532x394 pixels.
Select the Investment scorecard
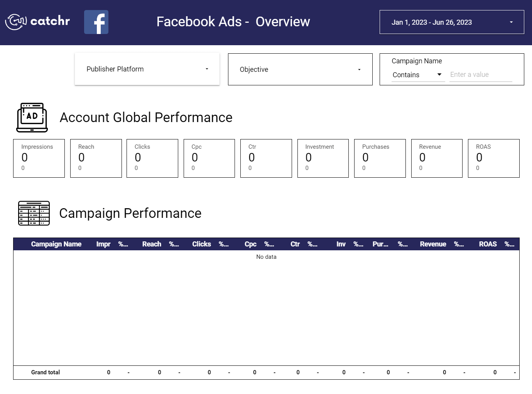pos(323,158)
